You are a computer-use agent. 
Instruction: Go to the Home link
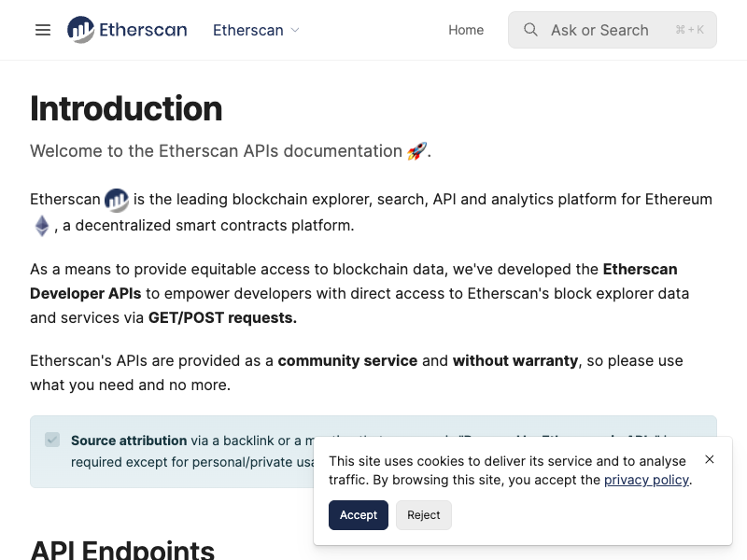tap(466, 30)
